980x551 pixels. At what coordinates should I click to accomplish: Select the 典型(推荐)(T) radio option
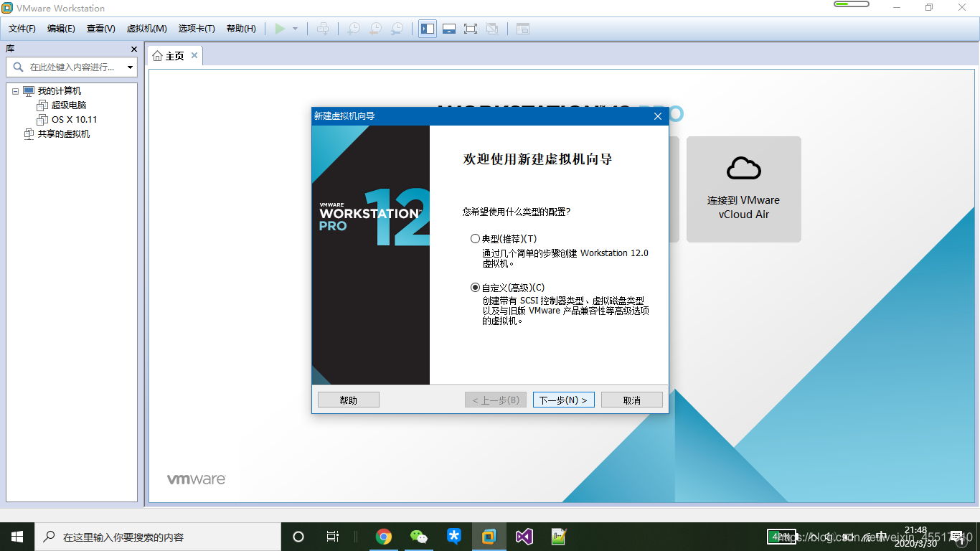pyautogui.click(x=475, y=239)
